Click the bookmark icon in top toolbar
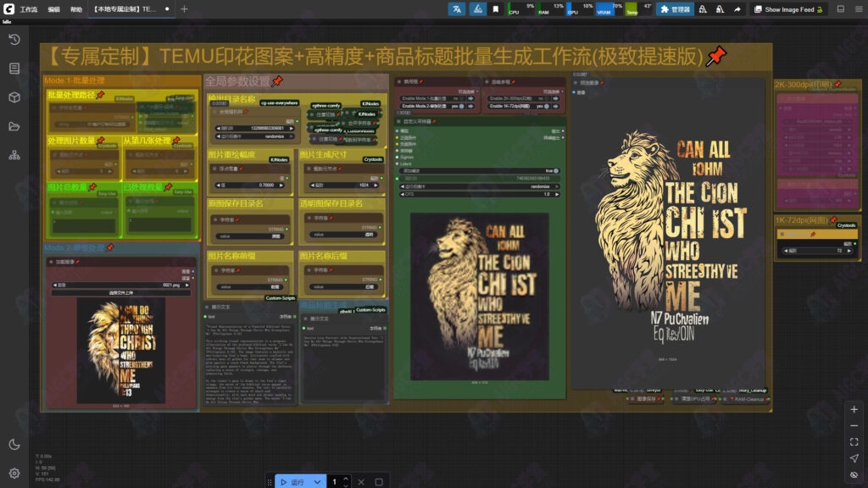 (x=495, y=8)
